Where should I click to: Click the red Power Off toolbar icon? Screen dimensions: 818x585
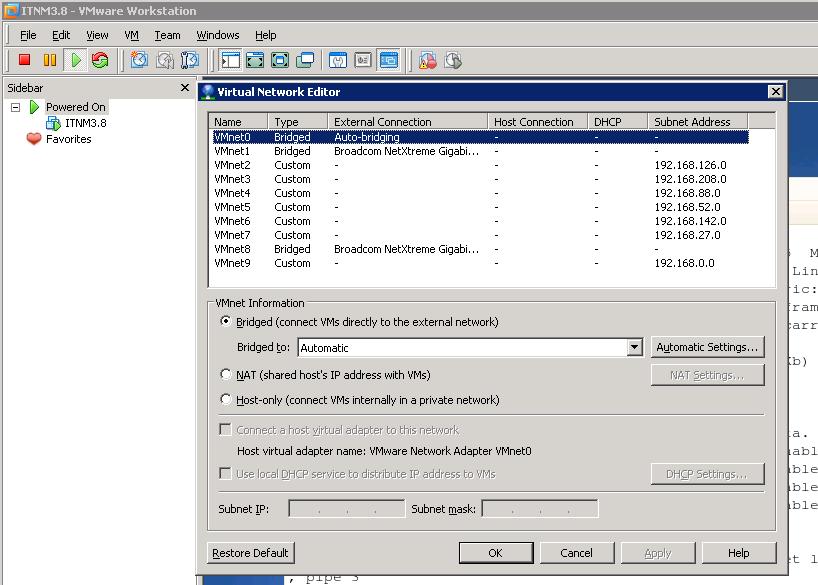[x=24, y=60]
